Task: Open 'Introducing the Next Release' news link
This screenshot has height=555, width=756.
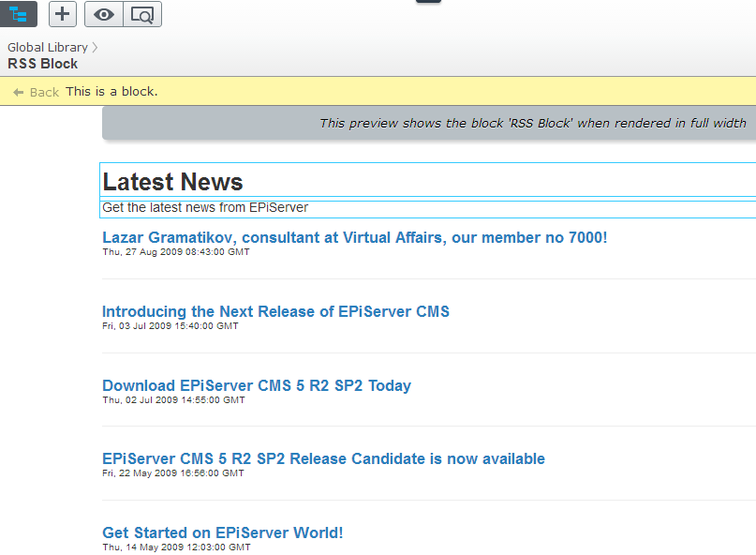Action: coord(275,311)
